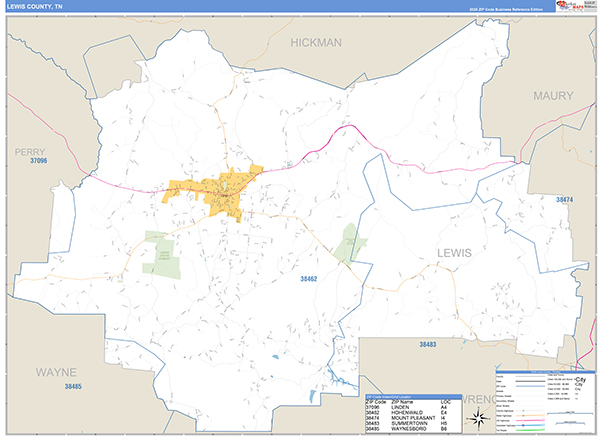
Task: Click the orange Hohenwald city area
Action: 226,193
